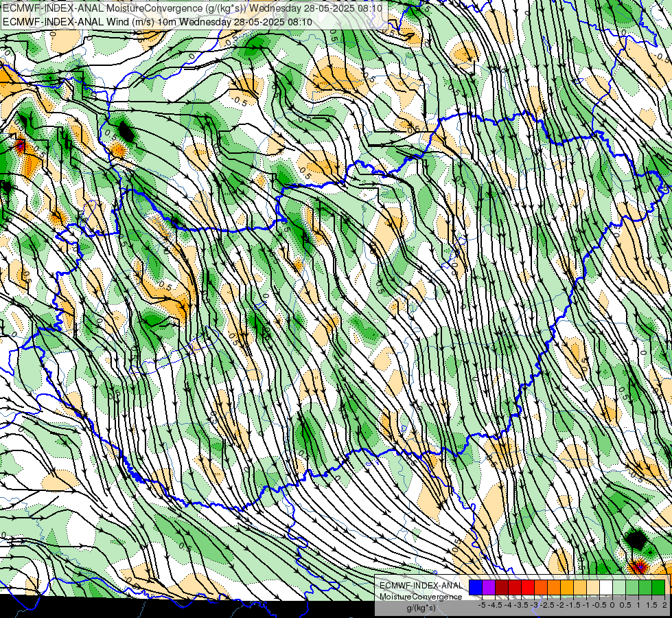Click the -5 legend tick label

pyautogui.click(x=482, y=605)
